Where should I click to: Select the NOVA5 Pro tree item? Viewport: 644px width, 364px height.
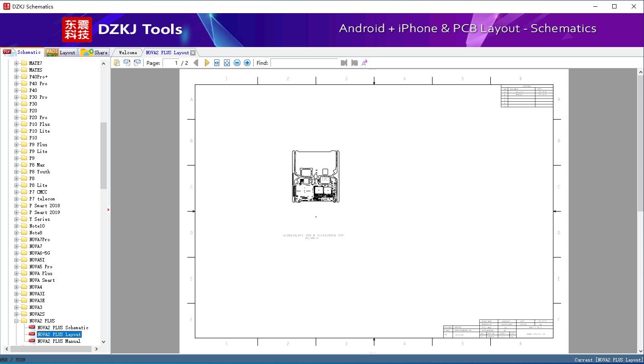[x=41, y=267]
